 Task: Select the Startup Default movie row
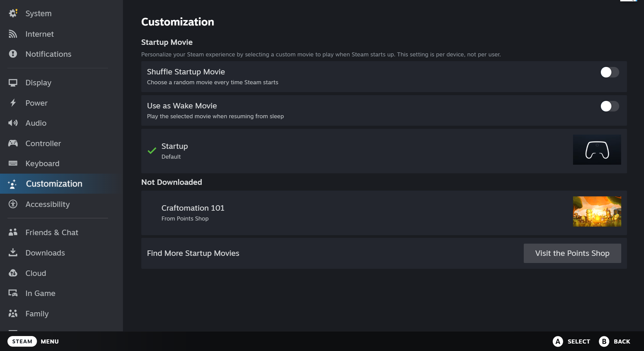[384, 151]
